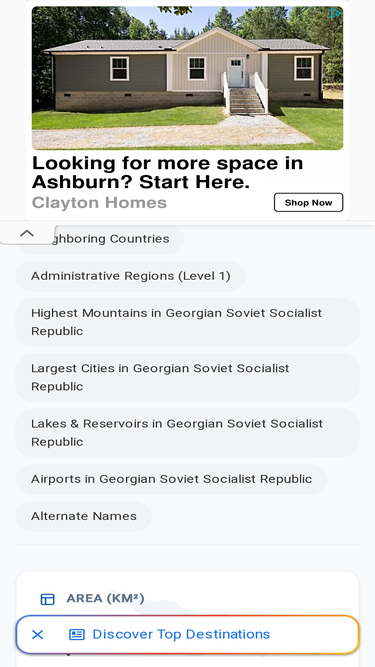Screen dimensions: 375x667
Task: Click the newspaper icon in the Discover banner
Action: (x=77, y=634)
